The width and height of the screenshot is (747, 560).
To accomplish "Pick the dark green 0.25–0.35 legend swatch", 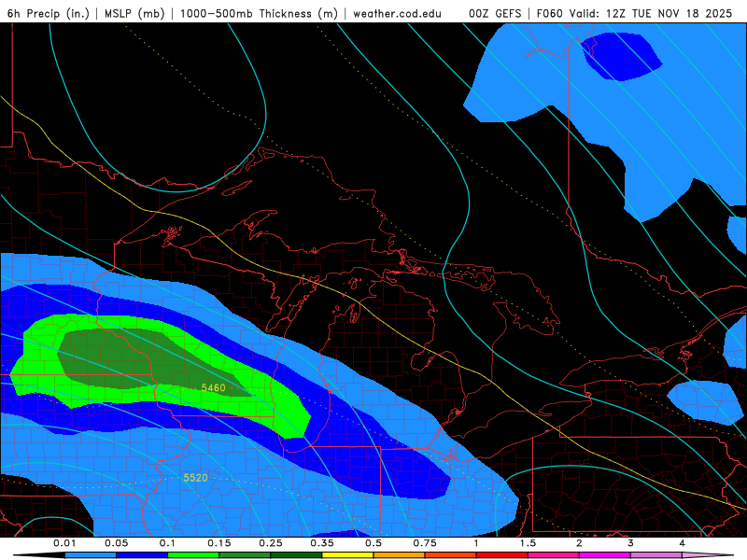I will coord(296,555).
